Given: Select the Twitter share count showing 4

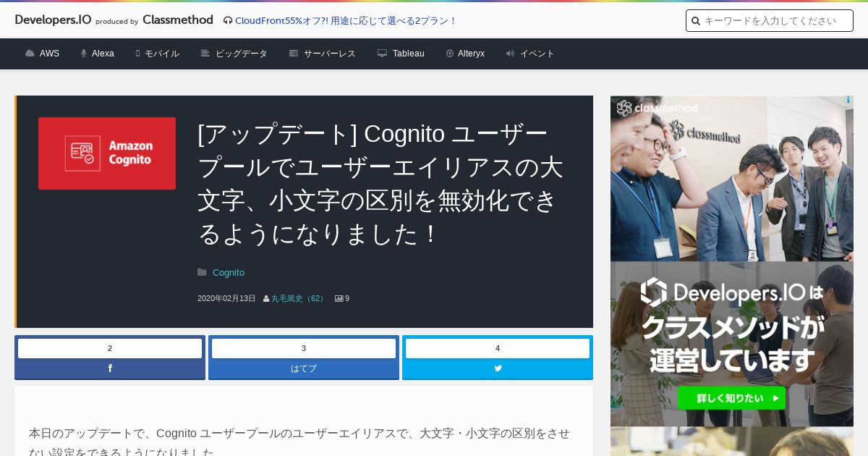Looking at the screenshot, I should pyautogui.click(x=498, y=348).
